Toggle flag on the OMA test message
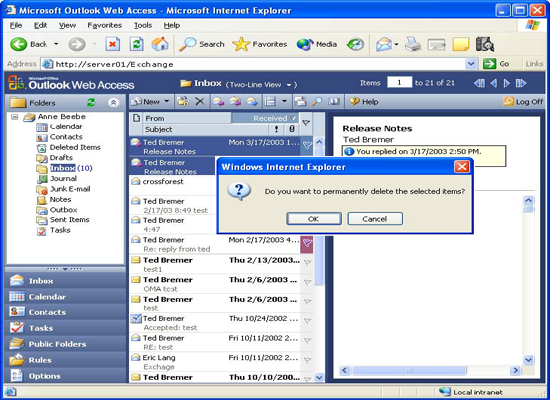Image resolution: width=550 pixels, height=400 pixels. click(x=307, y=282)
